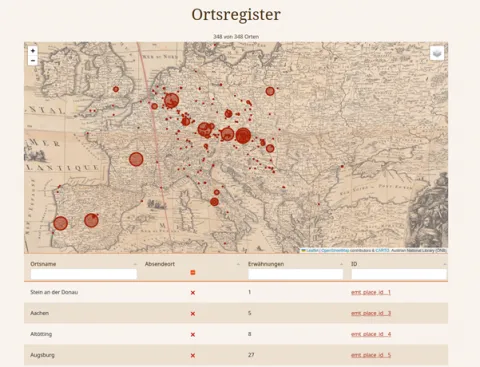Click the '348 von 348 Orten' counter text
This screenshot has width=480, height=367.
point(236,37)
